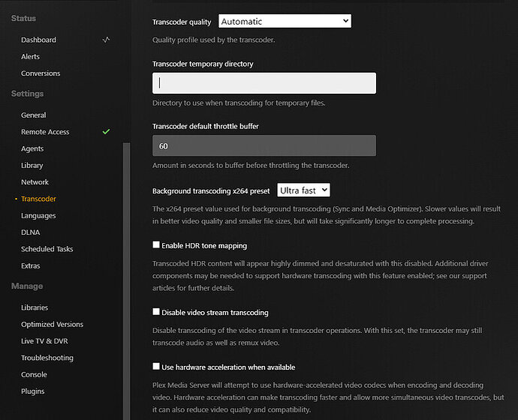The height and width of the screenshot is (420, 518).
Task: Open General settings
Action: pos(34,115)
